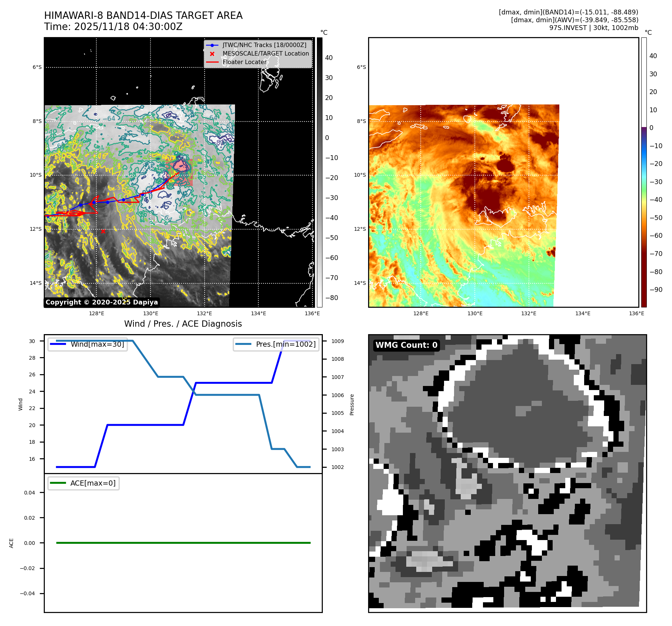
Task: Click the blue Wind line sample in the legend
Action: pos(58,344)
